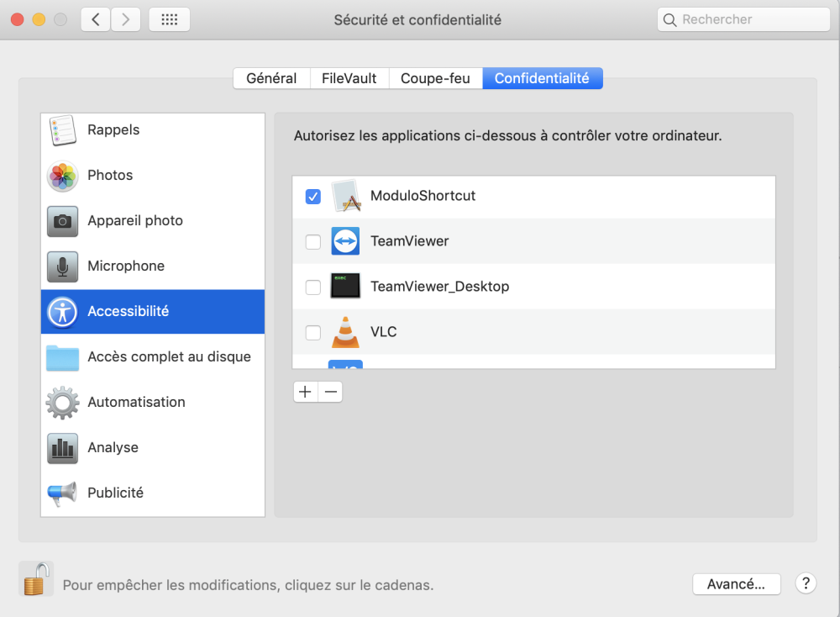This screenshot has height=617, width=840.
Task: Open the FileVault tab
Action: pos(349,78)
